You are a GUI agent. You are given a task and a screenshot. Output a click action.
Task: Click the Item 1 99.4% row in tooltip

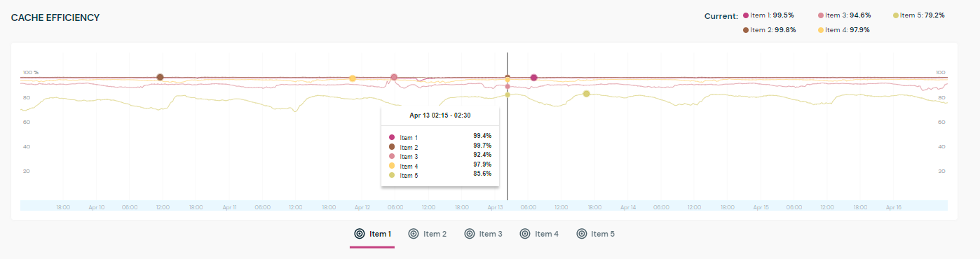tap(440, 137)
